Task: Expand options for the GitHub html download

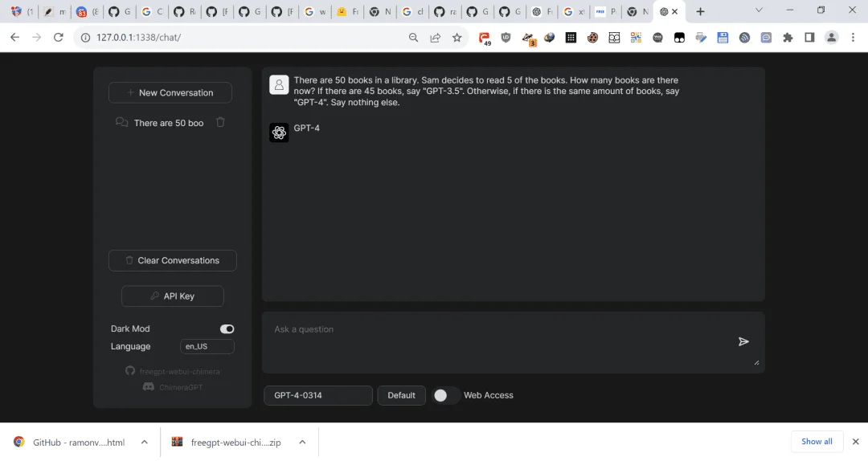Action: coord(145,443)
